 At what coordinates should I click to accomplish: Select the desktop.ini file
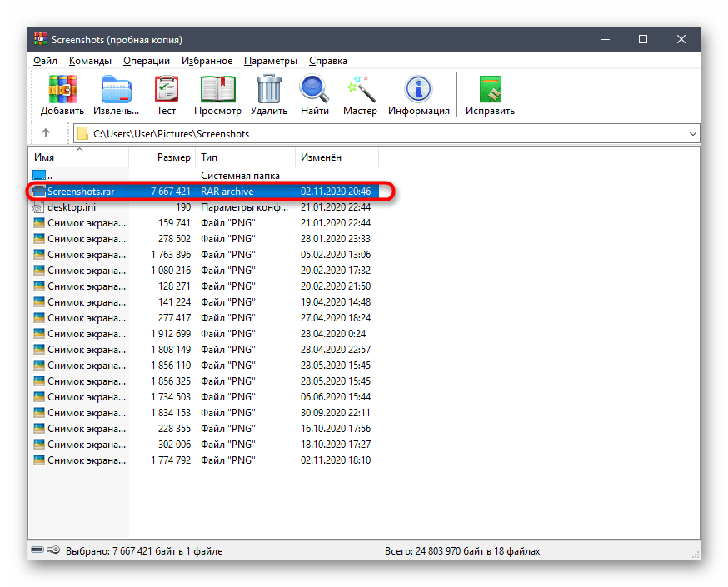pos(73,207)
